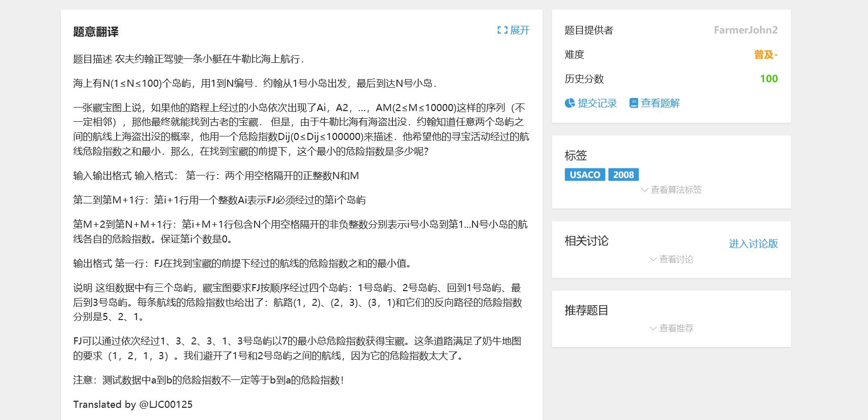This screenshot has height=420, width=868.
Task: Click the 展开 expand link
Action: tap(519, 30)
